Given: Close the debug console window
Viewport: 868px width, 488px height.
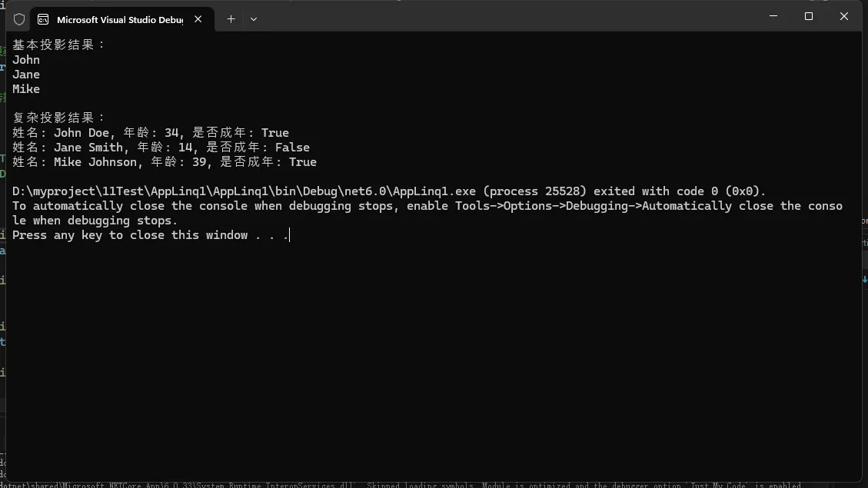Looking at the screenshot, I should 844,16.
